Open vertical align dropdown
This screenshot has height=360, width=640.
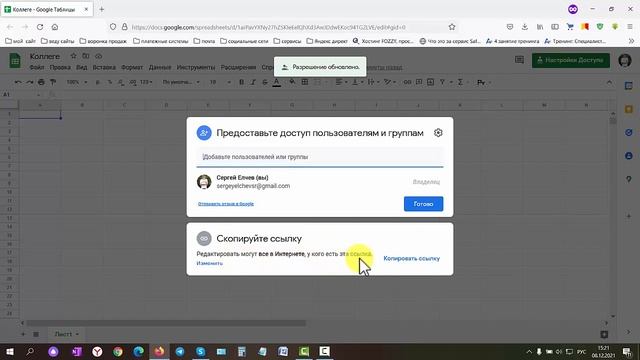point(357,82)
